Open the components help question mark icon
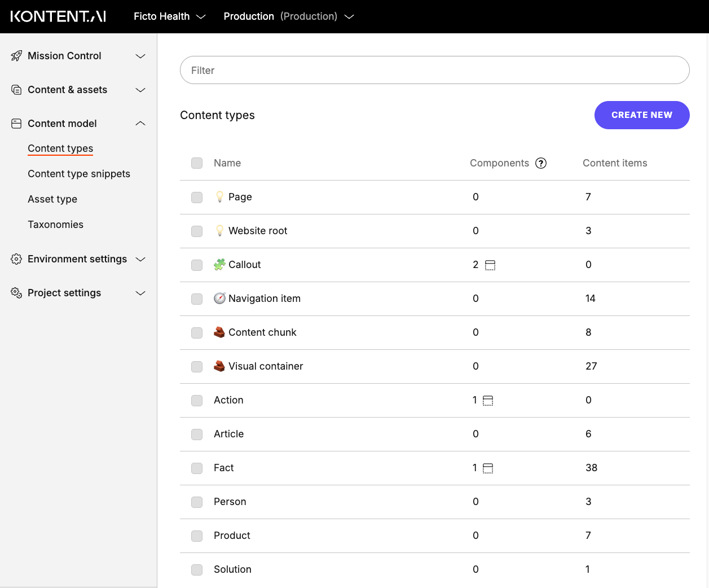The height and width of the screenshot is (588, 709). [x=541, y=163]
